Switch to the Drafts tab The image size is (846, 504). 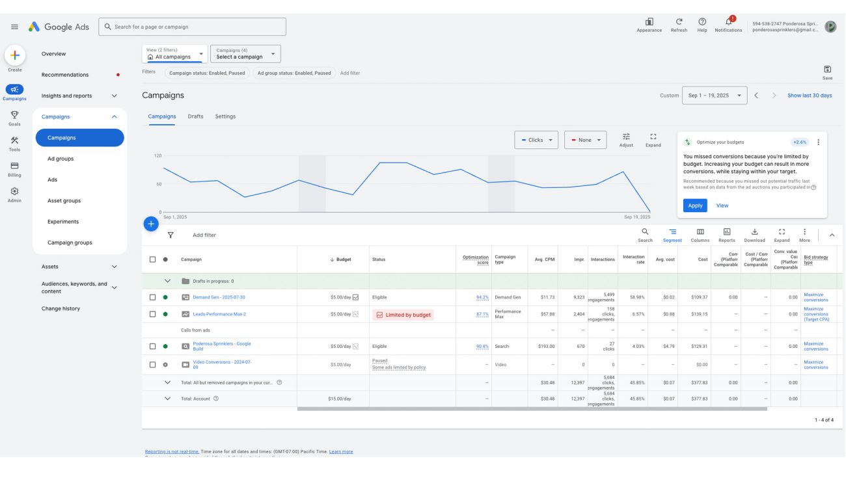click(x=195, y=116)
